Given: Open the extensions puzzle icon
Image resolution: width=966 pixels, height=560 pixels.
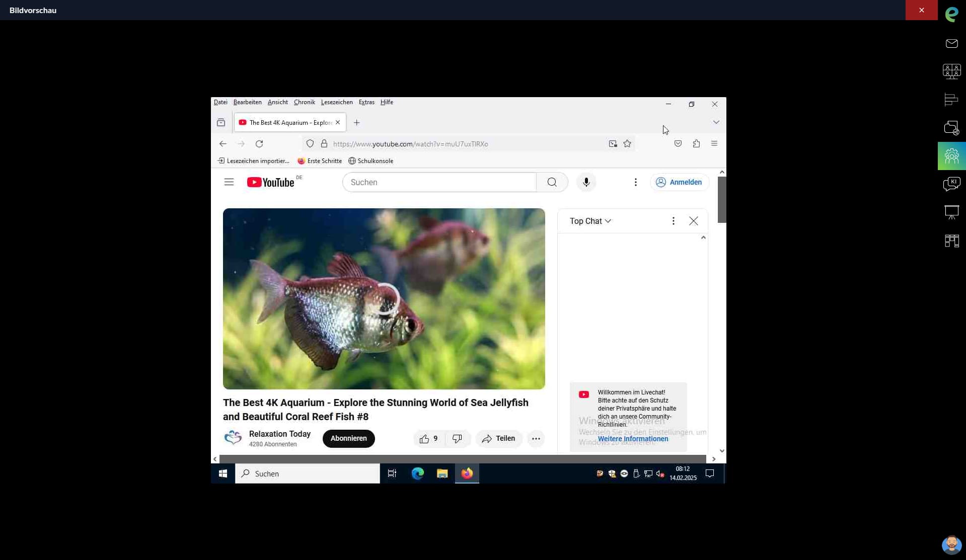Looking at the screenshot, I should 696,144.
